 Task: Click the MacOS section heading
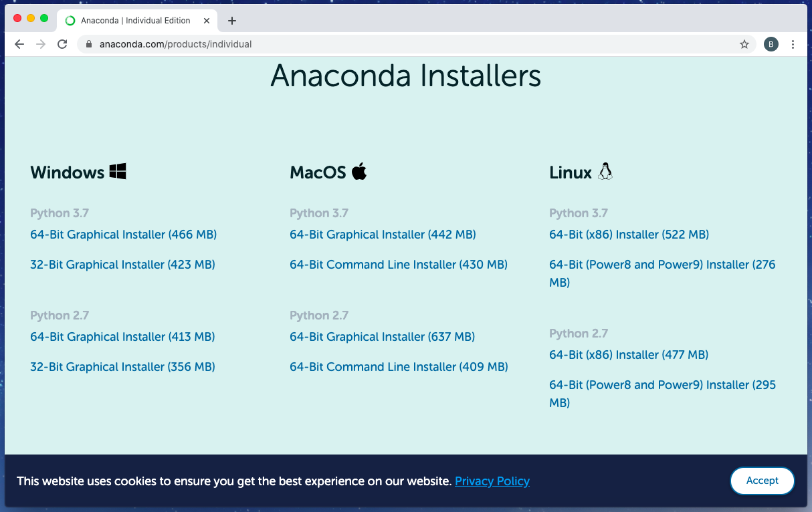point(318,172)
